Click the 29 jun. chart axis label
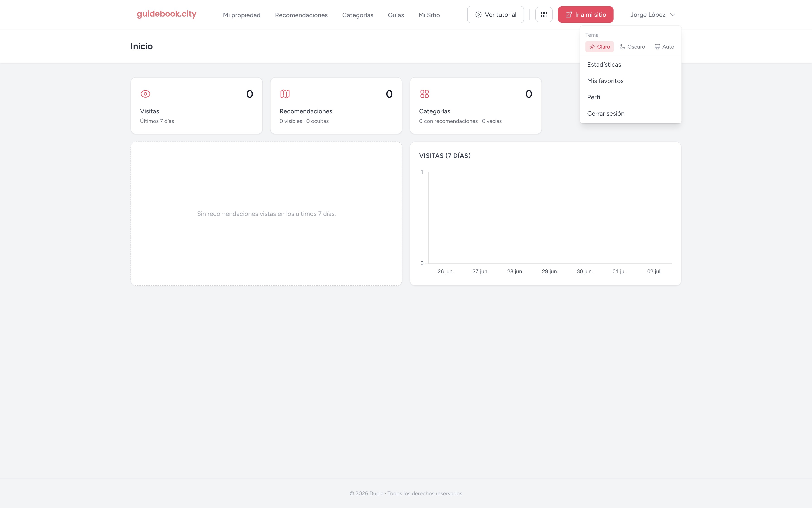The height and width of the screenshot is (508, 812). (x=550, y=271)
